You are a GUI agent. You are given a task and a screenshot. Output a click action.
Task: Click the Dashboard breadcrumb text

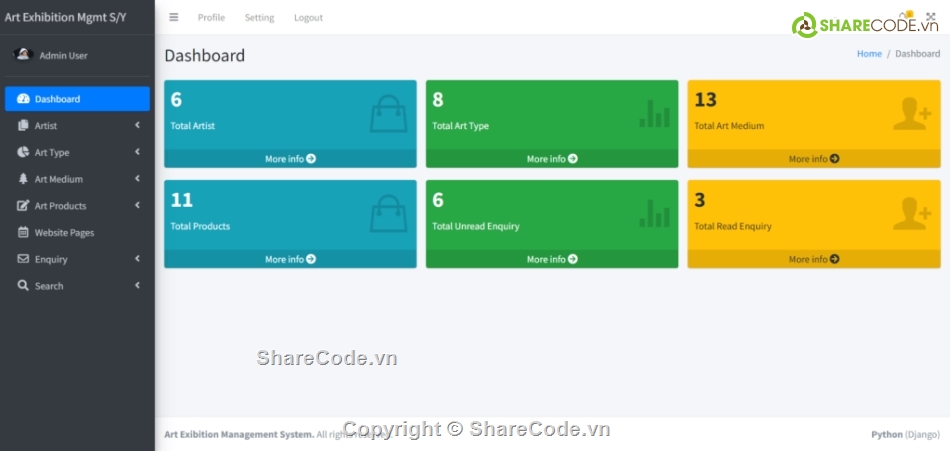918,53
